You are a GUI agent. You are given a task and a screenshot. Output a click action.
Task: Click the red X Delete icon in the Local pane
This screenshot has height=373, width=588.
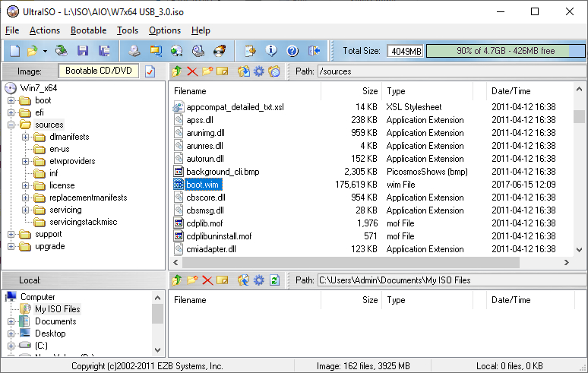coord(207,280)
